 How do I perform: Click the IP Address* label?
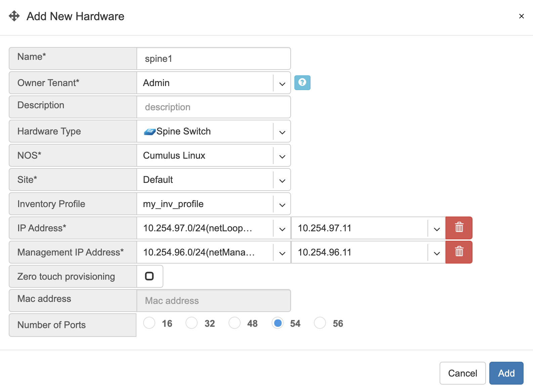tap(42, 228)
